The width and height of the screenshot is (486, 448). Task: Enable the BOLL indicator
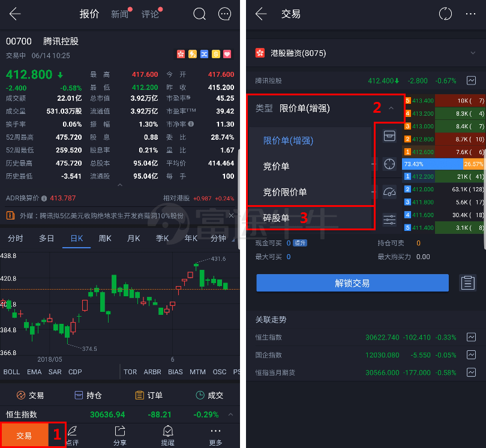pyautogui.click(x=11, y=372)
